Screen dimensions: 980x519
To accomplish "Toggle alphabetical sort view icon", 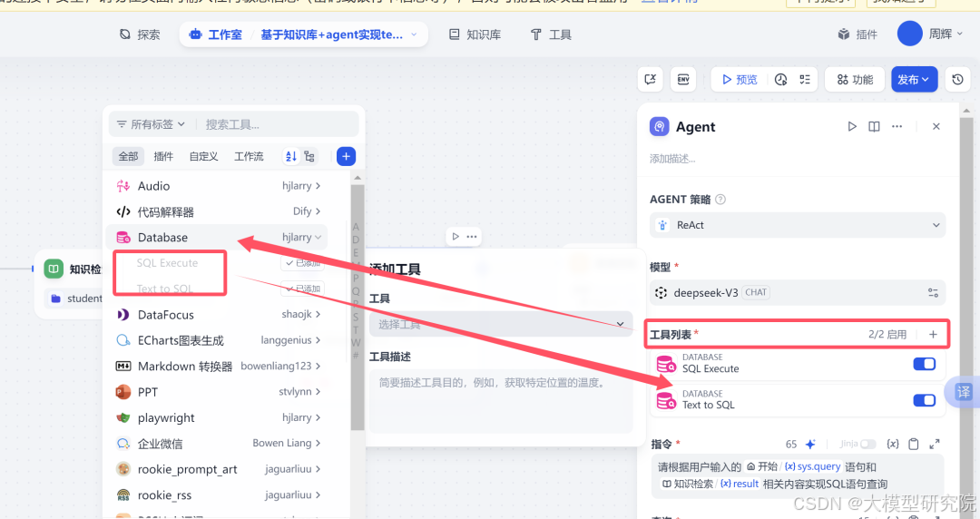I will [291, 156].
